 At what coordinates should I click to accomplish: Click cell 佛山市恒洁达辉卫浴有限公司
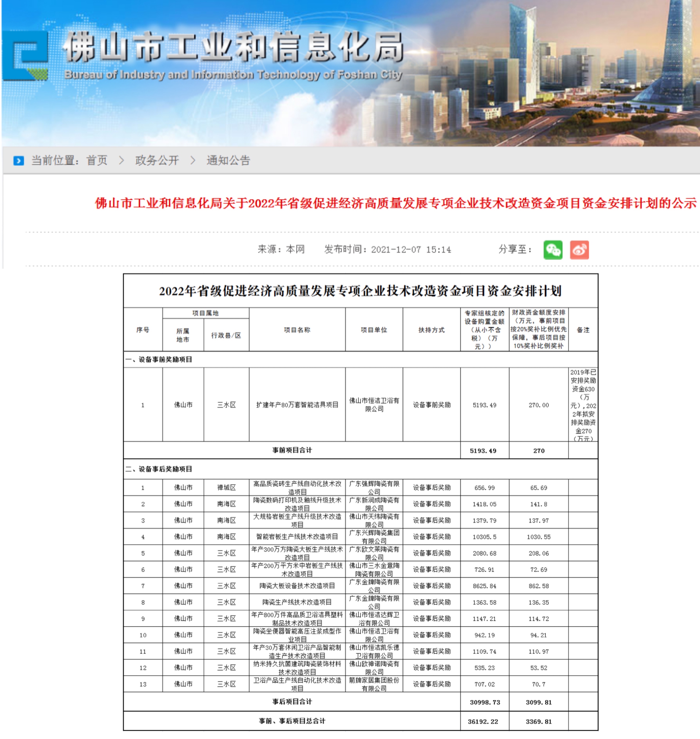tap(374, 618)
